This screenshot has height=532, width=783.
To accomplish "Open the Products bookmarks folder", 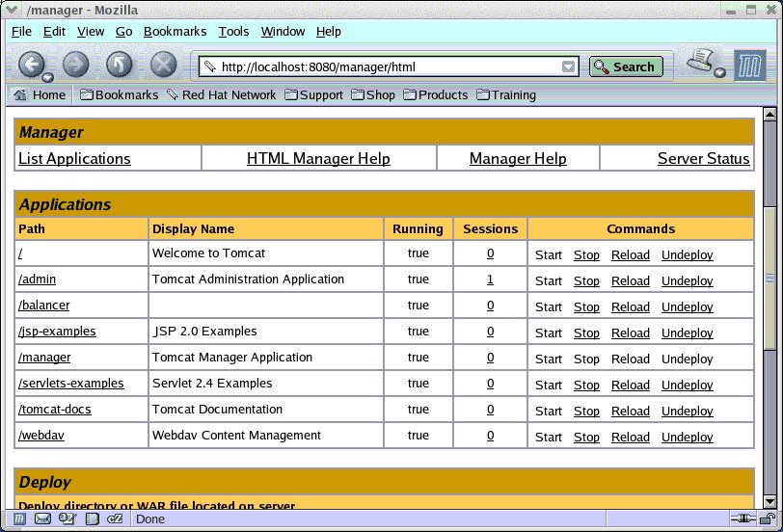I will (x=436, y=94).
